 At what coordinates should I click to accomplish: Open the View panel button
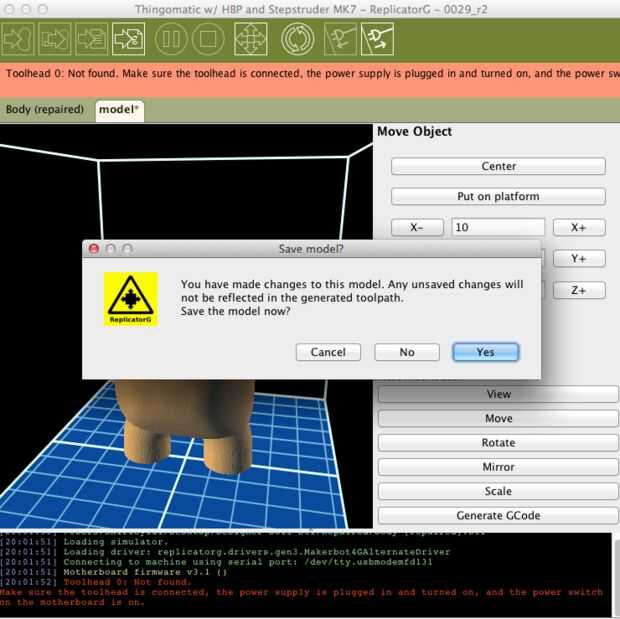[x=498, y=394]
